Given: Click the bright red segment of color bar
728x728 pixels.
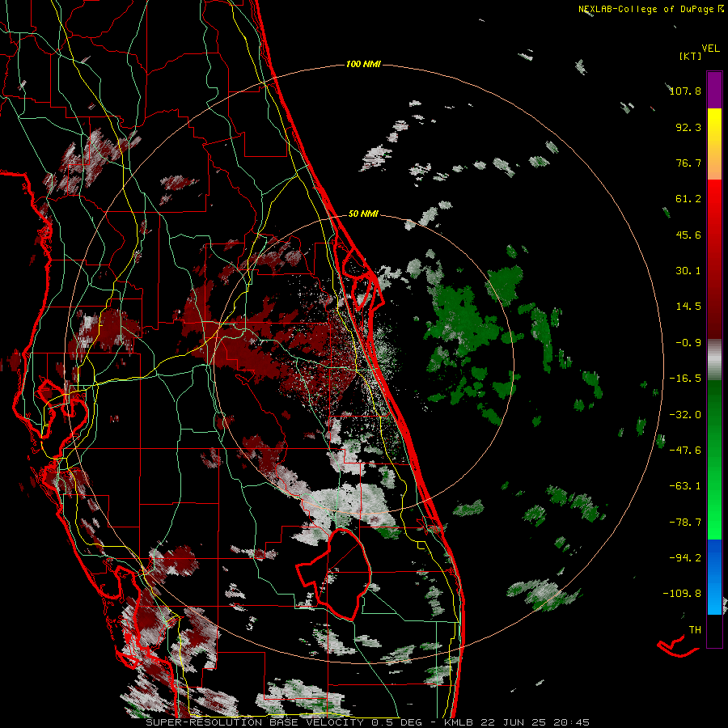Looking at the screenshot, I should coord(714,197).
